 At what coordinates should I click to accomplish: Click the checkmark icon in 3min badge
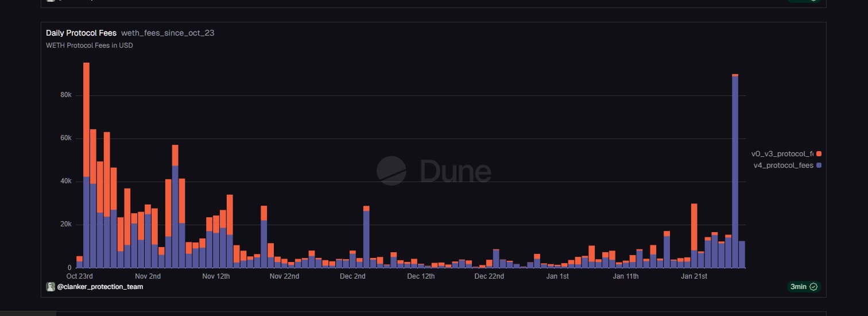click(813, 287)
